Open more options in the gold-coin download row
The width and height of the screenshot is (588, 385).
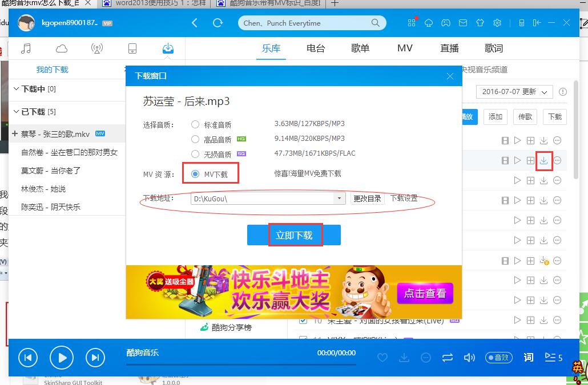(557, 260)
